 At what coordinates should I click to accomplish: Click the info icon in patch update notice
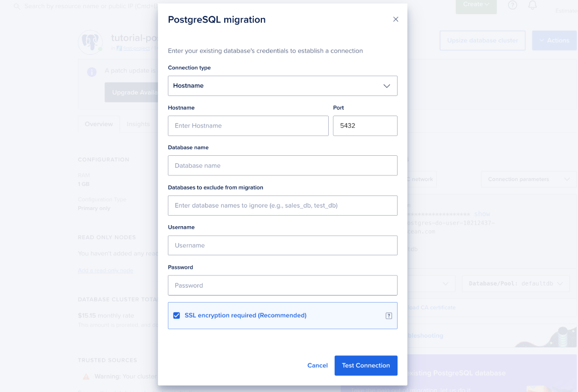pyautogui.click(x=92, y=72)
